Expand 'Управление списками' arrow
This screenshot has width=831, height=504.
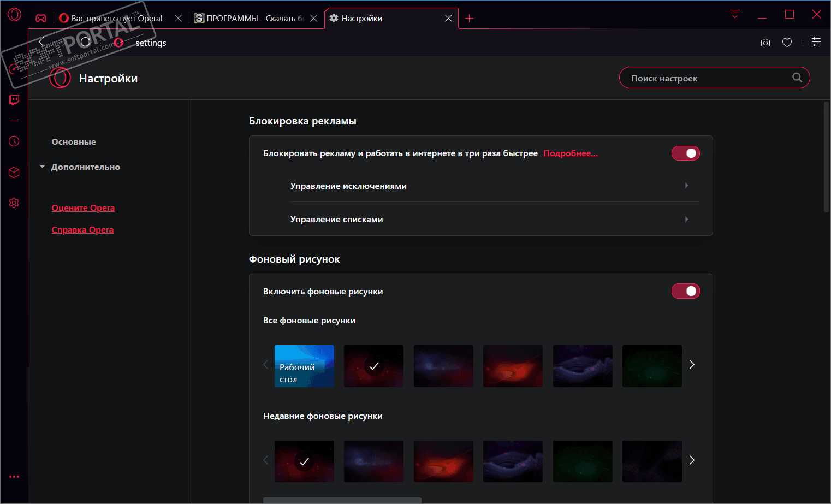686,220
